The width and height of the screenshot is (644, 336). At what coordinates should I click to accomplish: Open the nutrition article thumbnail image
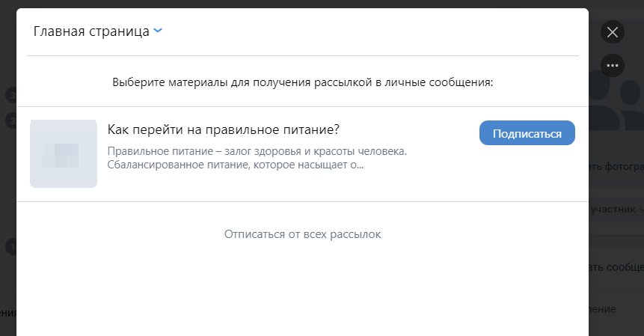point(64,153)
